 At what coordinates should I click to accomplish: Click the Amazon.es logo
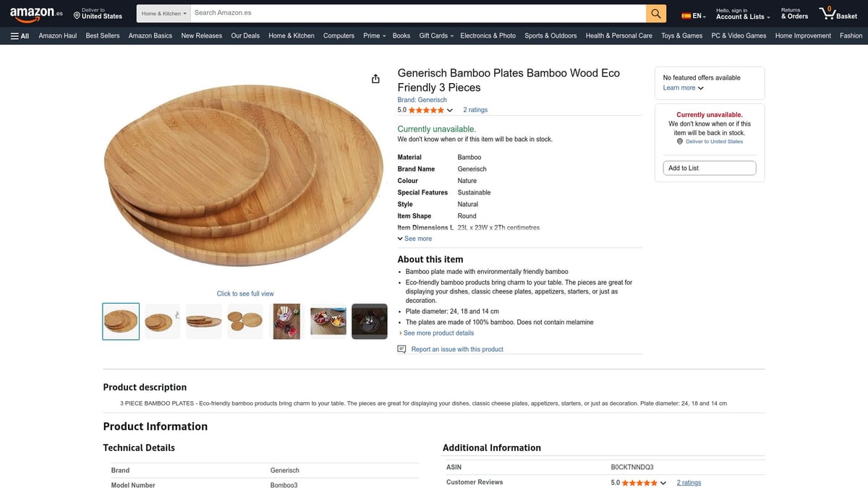tap(36, 14)
